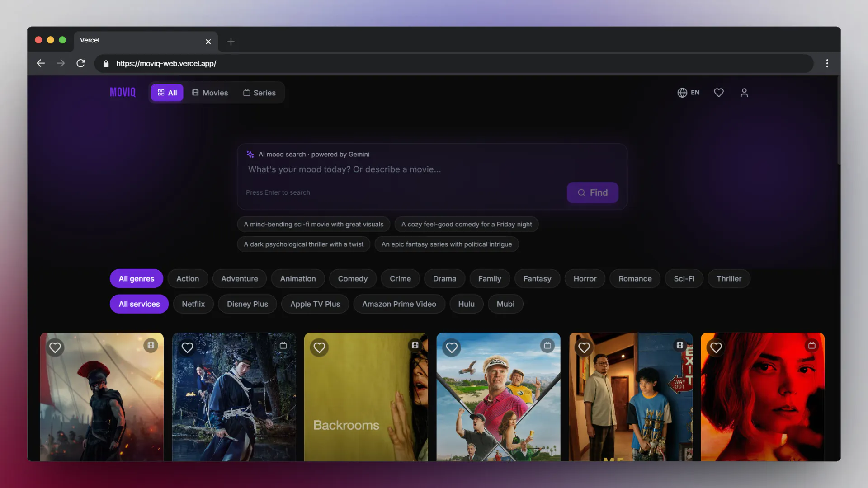
Task: Close the Vercel tab
Action: pyautogui.click(x=208, y=42)
